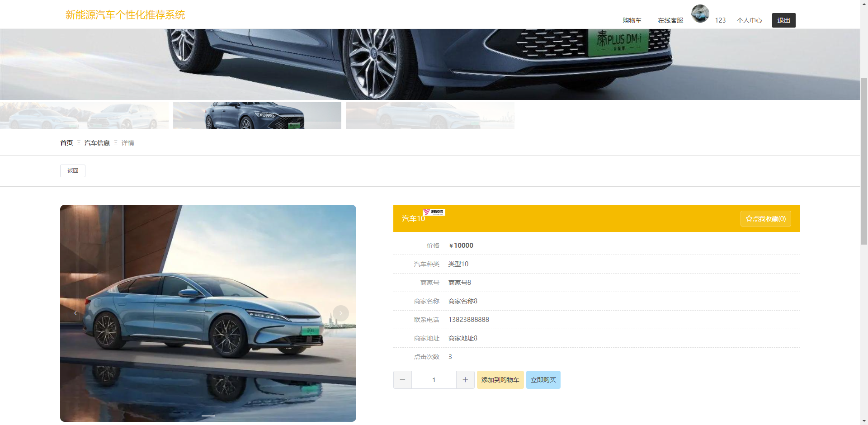868x425 pixels.
Task: Go to 个人中心 personal center
Action: coord(750,20)
